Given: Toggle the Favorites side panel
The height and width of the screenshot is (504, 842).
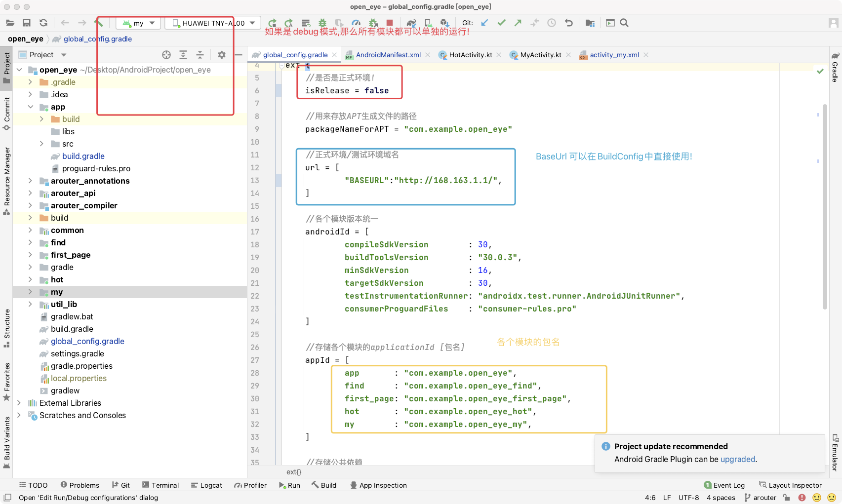Looking at the screenshot, I should point(6,382).
